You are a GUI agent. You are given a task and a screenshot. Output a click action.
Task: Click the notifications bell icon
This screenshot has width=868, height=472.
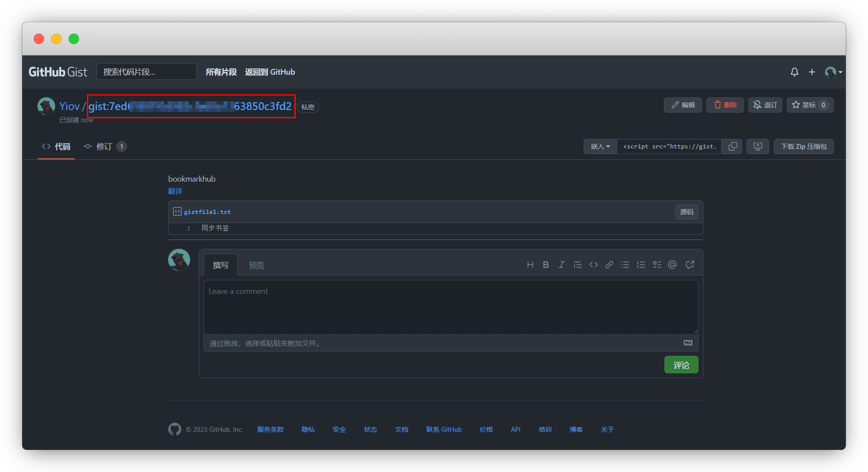tap(794, 72)
